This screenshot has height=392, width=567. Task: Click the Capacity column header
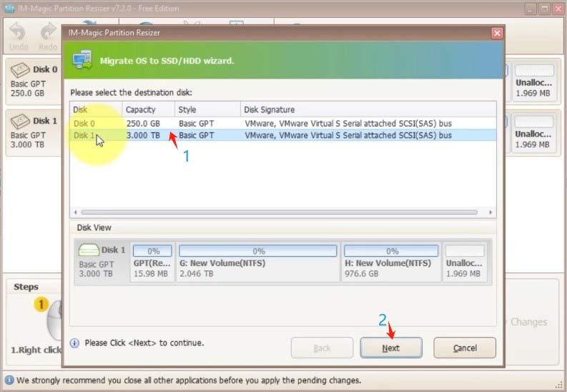pyautogui.click(x=148, y=109)
